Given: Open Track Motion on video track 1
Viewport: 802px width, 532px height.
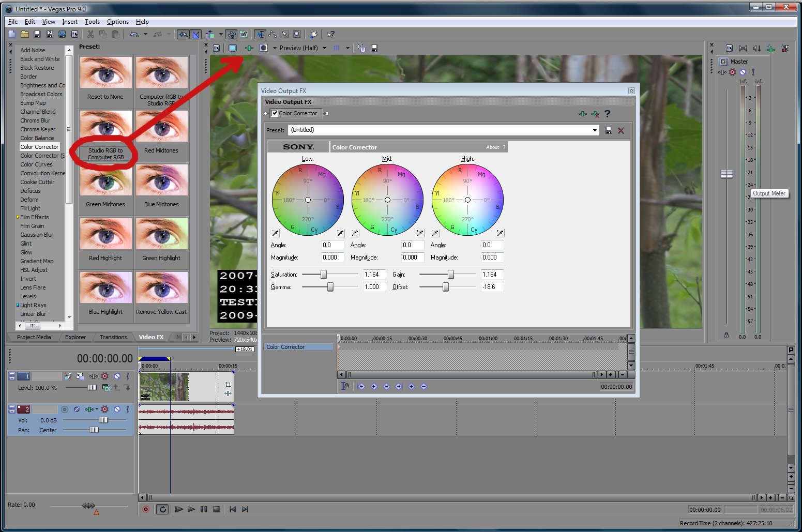Looking at the screenshot, I should click(x=80, y=376).
